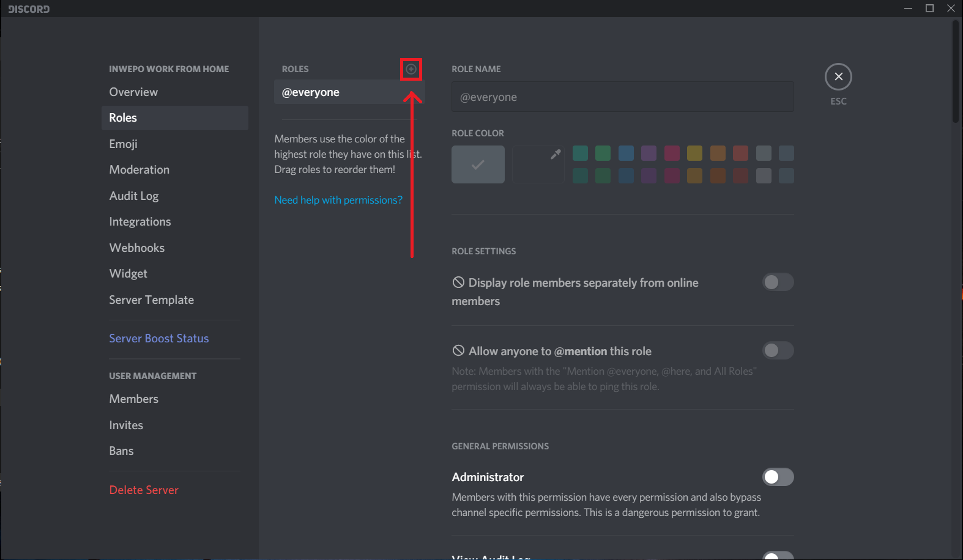This screenshot has height=560, width=963.
Task: Close settings with the ESC X button
Action: (838, 77)
